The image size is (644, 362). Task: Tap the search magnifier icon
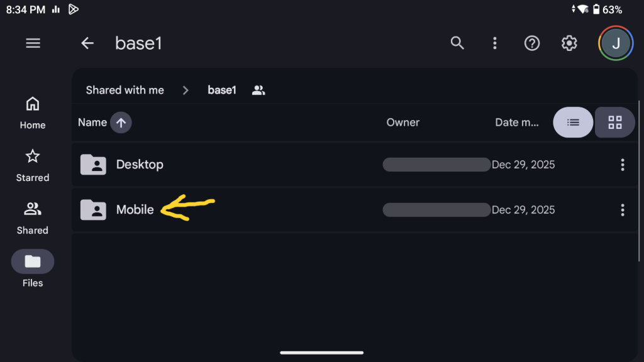coord(457,43)
